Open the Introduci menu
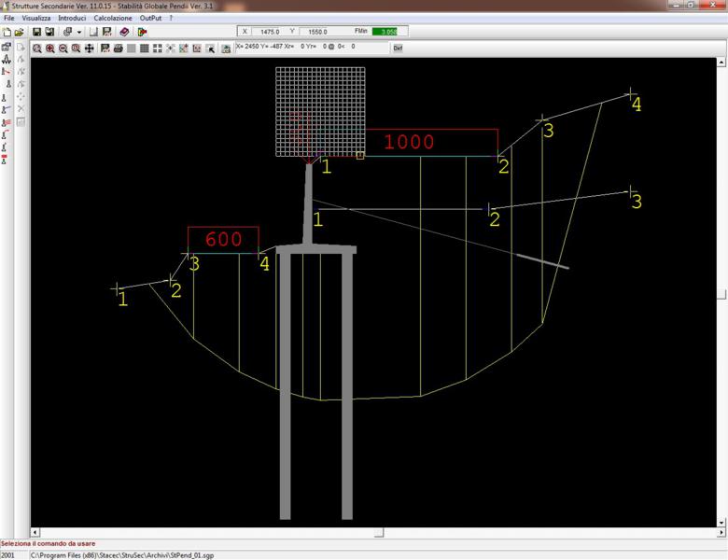 pyautogui.click(x=72, y=18)
